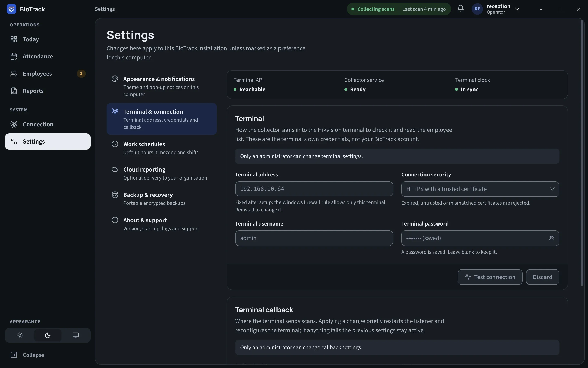Go to the Attendance page

[x=48, y=56]
